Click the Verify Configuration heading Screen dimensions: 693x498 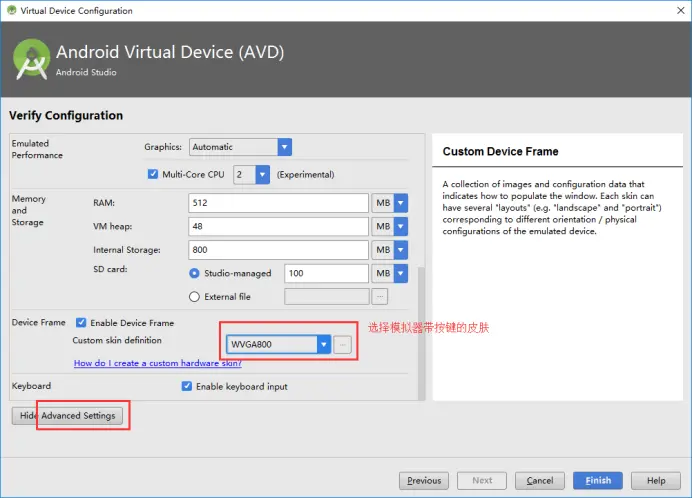[x=66, y=115]
